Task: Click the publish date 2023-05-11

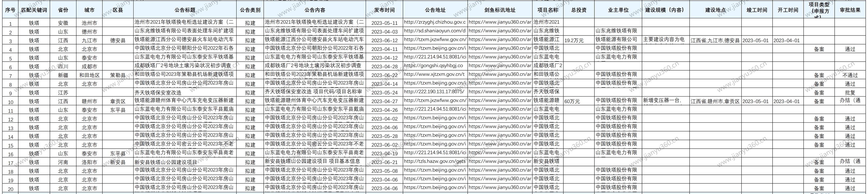Action: pyautogui.click(x=384, y=23)
